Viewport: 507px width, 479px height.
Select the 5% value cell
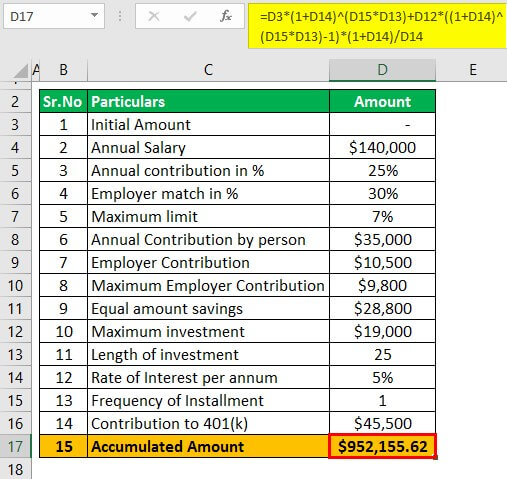(382, 377)
